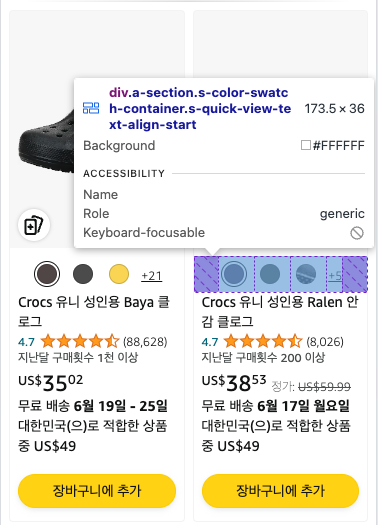Click the Baya star rating icons
Screen dimensions: 378x525
(x=80, y=342)
